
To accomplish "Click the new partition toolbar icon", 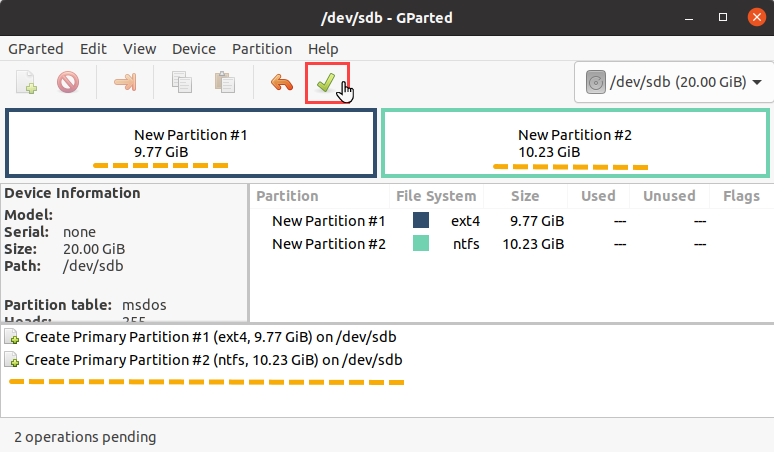I will pyautogui.click(x=26, y=82).
